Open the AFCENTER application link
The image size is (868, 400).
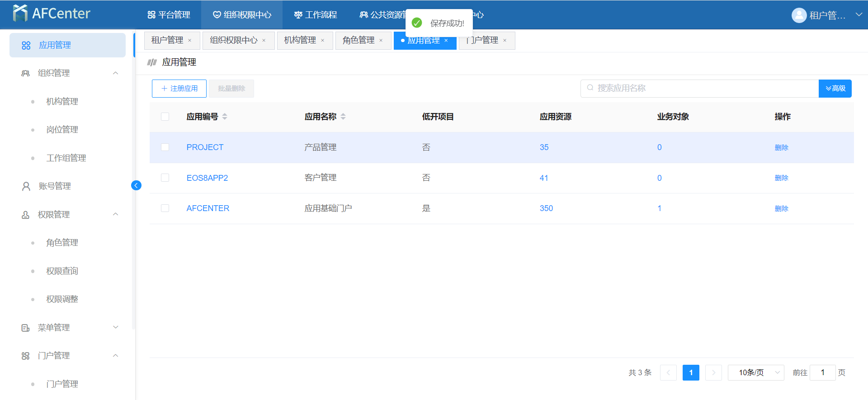tap(208, 208)
